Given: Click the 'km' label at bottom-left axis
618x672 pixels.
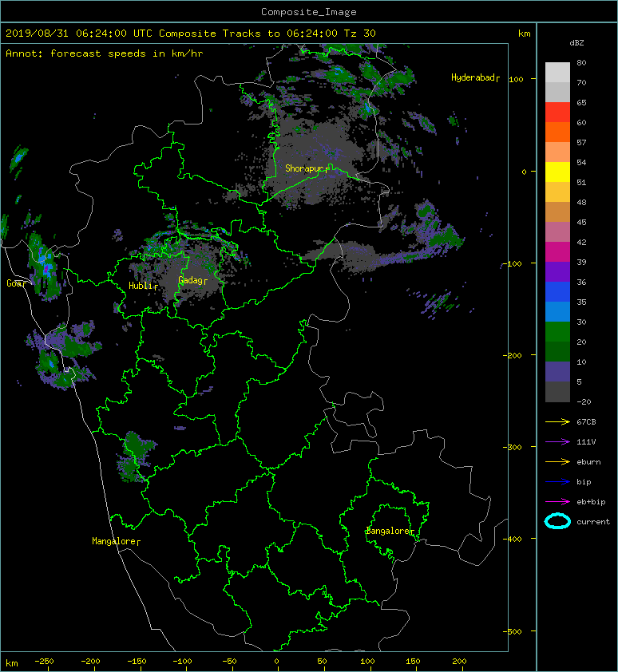Looking at the screenshot, I should [12, 663].
